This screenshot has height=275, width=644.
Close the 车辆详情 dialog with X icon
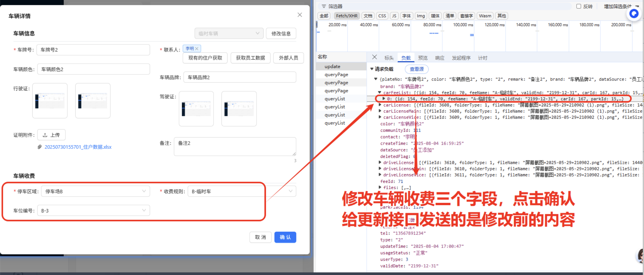point(300,15)
